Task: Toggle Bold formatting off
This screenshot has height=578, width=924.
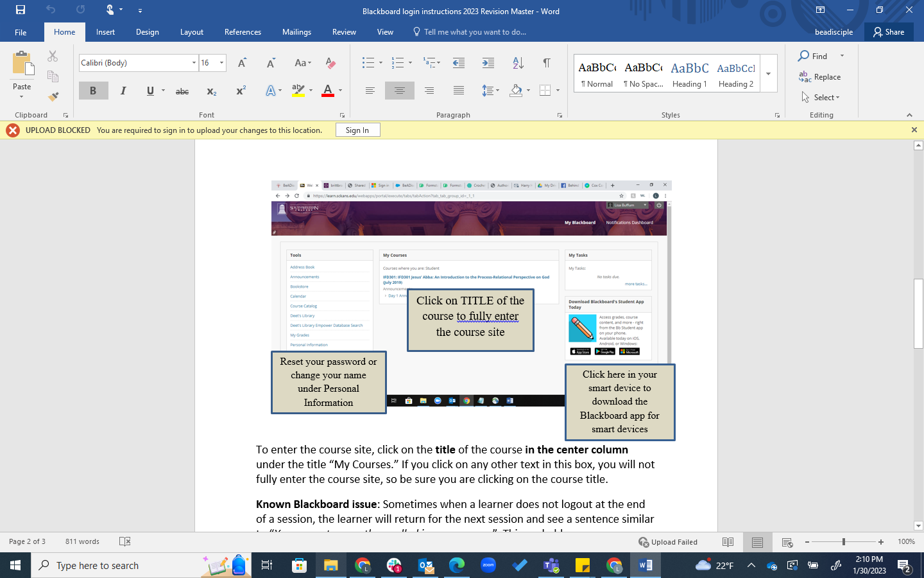Action: pyautogui.click(x=93, y=91)
